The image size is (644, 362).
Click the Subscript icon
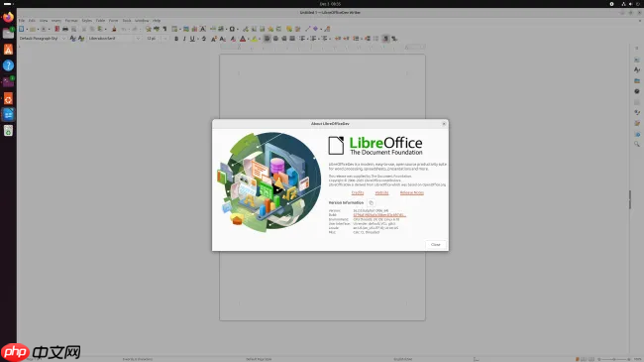point(223,39)
